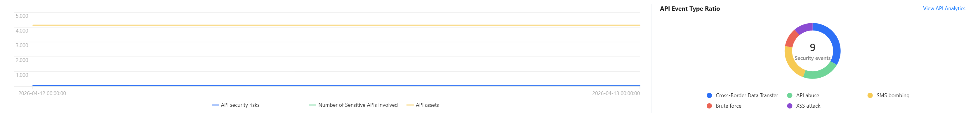Select the blue donut chart segment
Screen dimensions: 980x121
(x=834, y=41)
